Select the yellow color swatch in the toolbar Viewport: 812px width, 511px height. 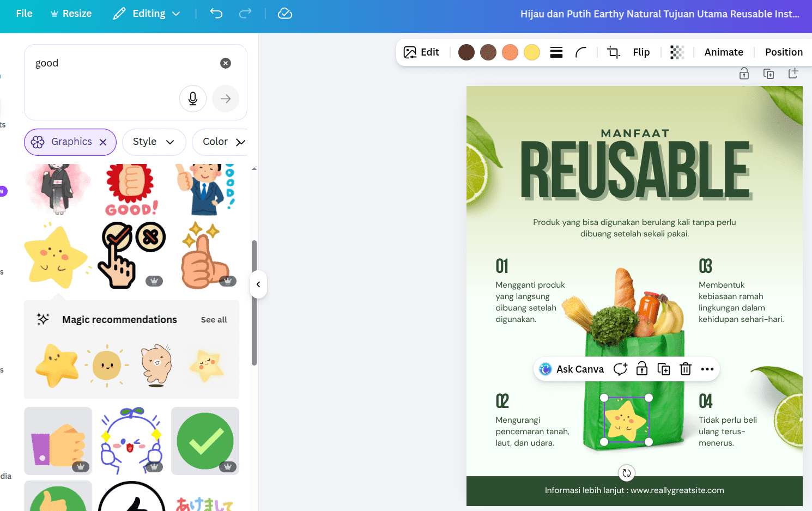click(x=531, y=52)
